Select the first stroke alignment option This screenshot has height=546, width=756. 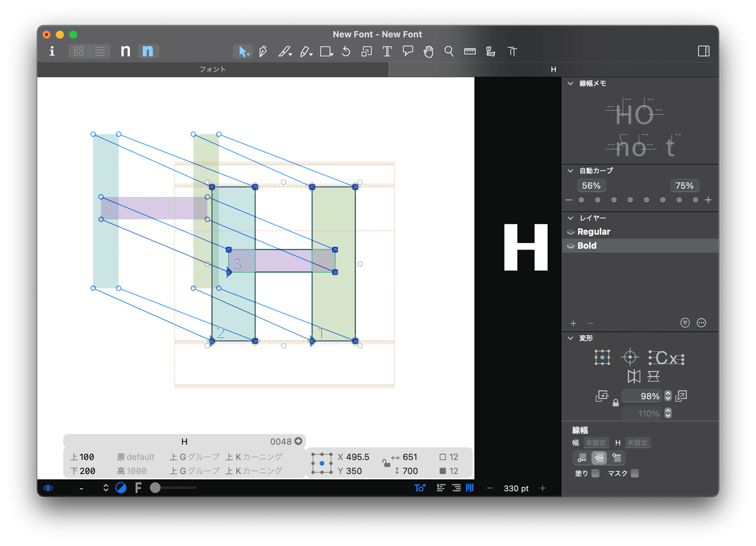tap(581, 458)
